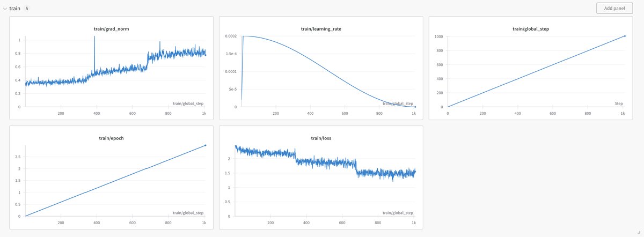Click the x-axis label in train/loss chart

pos(398,212)
